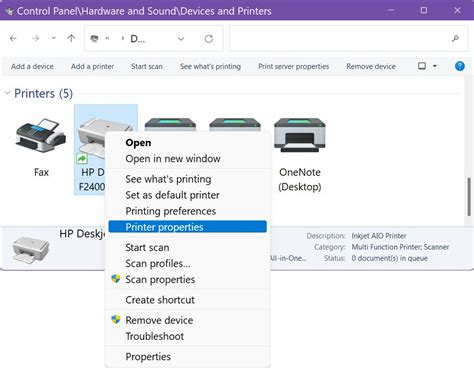
Task: Choose Create shortcut
Action: (x=187, y=300)
